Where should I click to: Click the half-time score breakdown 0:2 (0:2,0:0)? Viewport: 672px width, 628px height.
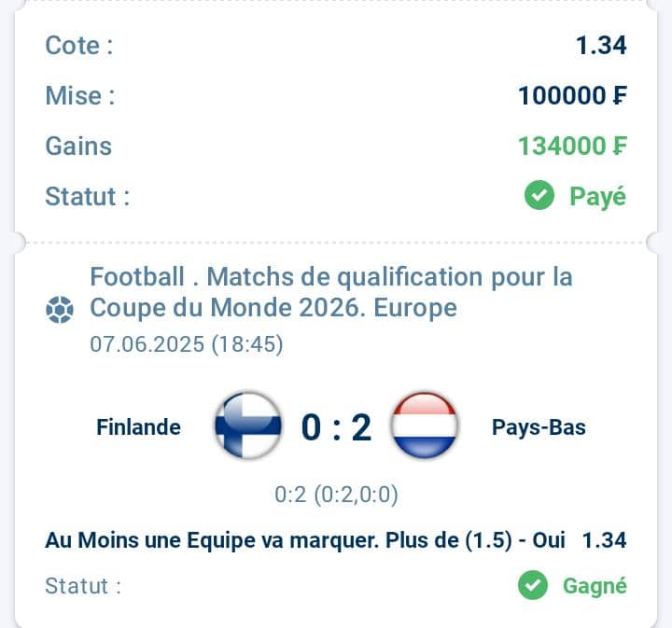coord(336,495)
